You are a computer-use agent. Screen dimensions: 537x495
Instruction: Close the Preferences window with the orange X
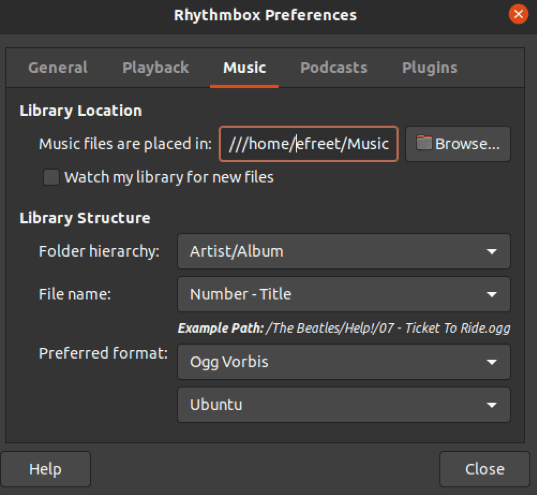[518, 14]
